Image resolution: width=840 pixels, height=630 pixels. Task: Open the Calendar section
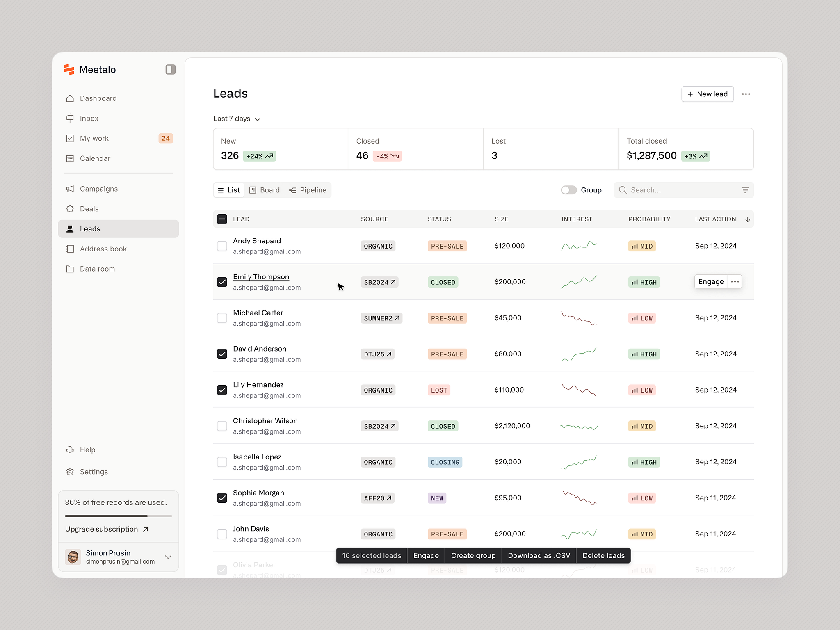coord(95,158)
